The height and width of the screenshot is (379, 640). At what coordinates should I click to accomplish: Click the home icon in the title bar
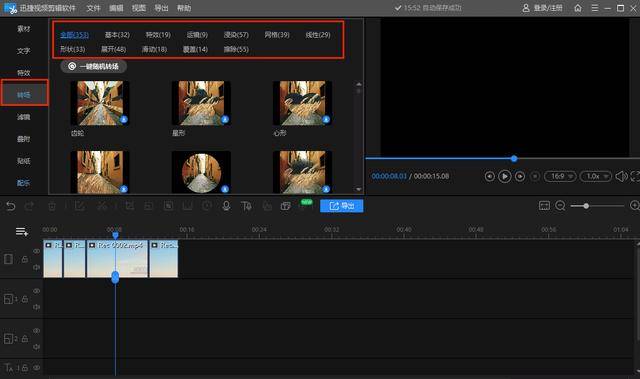point(578,8)
